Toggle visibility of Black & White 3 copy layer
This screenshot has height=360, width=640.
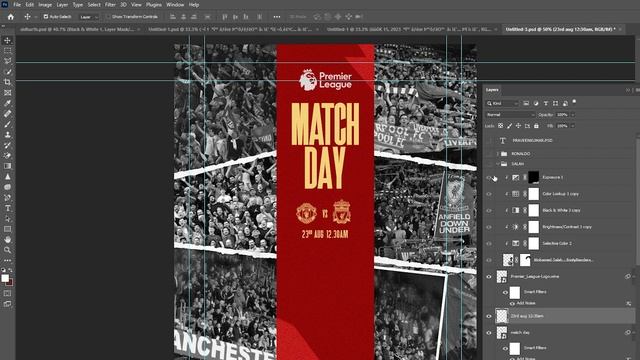[489, 210]
